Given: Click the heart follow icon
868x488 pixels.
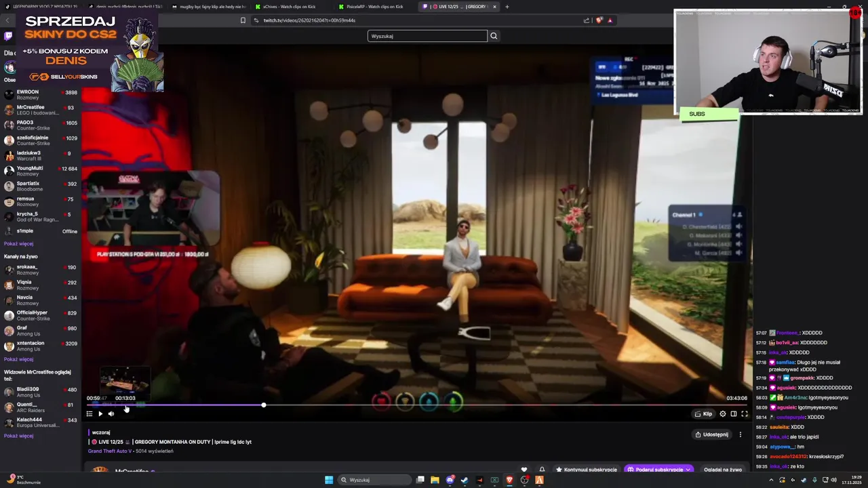Looking at the screenshot, I should [x=524, y=469].
